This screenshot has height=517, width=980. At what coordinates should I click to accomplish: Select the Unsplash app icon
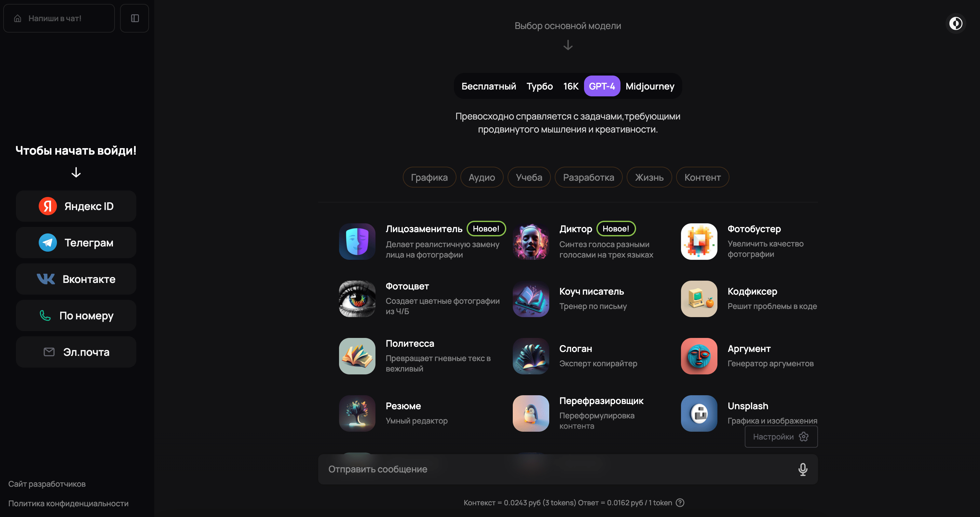tap(699, 413)
